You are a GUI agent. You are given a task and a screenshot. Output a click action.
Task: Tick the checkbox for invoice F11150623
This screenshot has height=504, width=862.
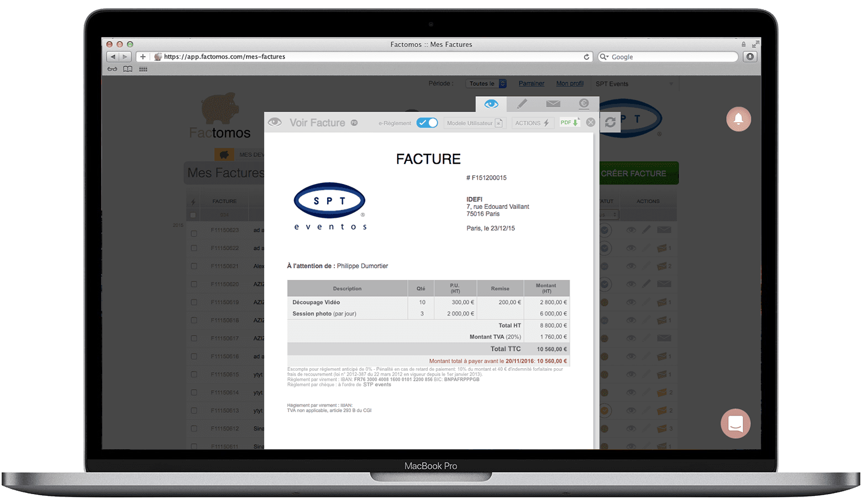193,233
